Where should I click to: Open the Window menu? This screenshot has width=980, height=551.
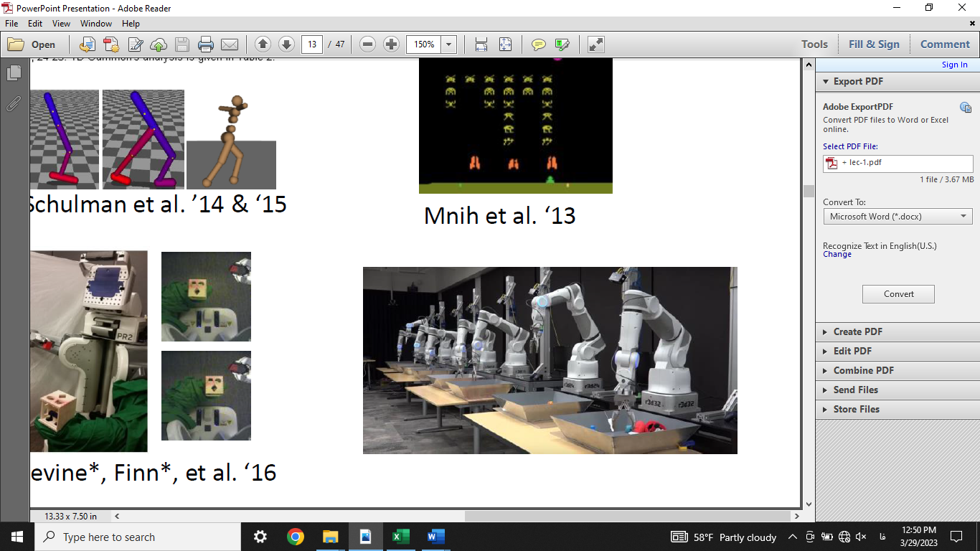pos(96,24)
